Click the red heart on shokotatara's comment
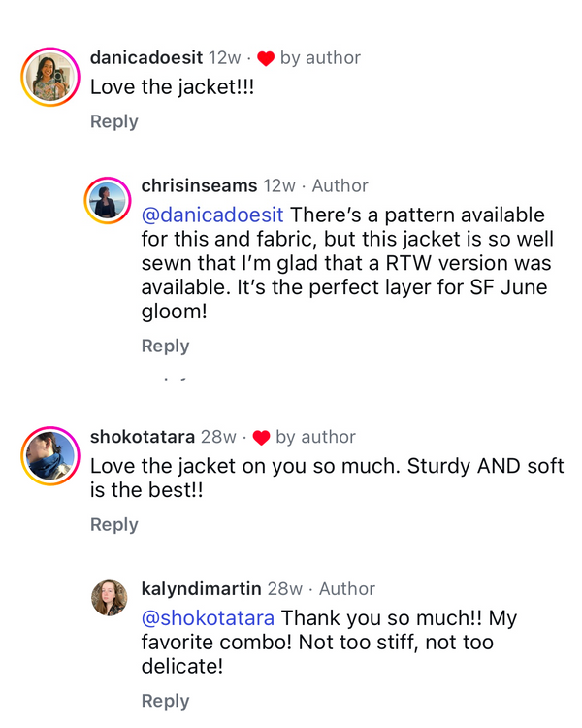 261,438
